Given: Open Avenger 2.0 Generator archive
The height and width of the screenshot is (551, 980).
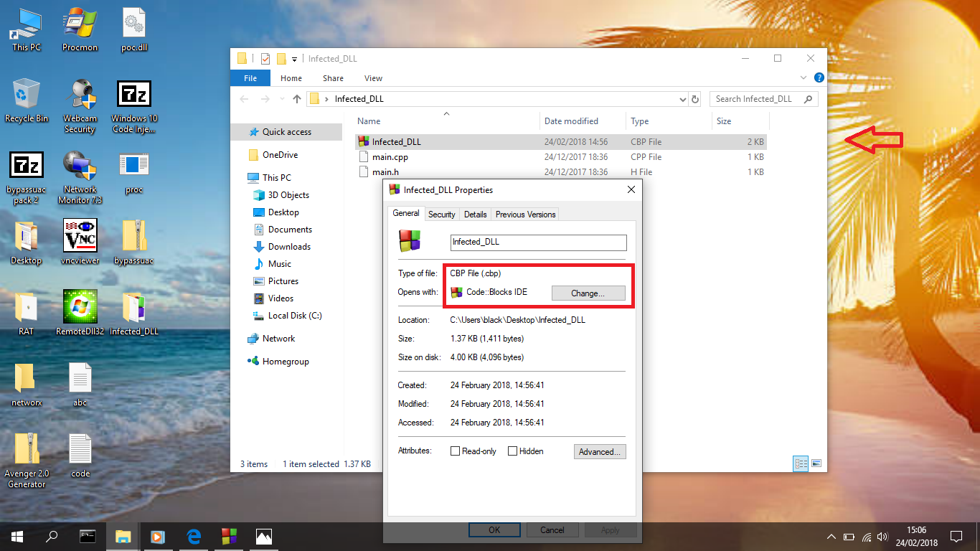Looking at the screenshot, I should coord(27,460).
